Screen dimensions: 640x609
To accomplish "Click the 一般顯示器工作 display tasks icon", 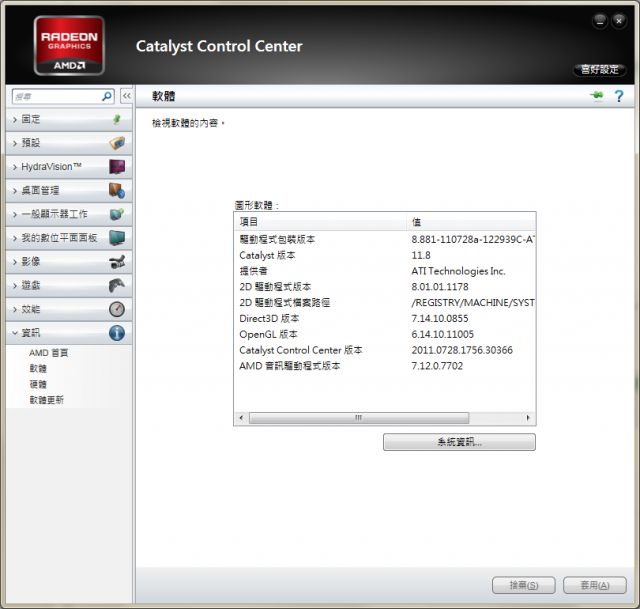I will 117,214.
